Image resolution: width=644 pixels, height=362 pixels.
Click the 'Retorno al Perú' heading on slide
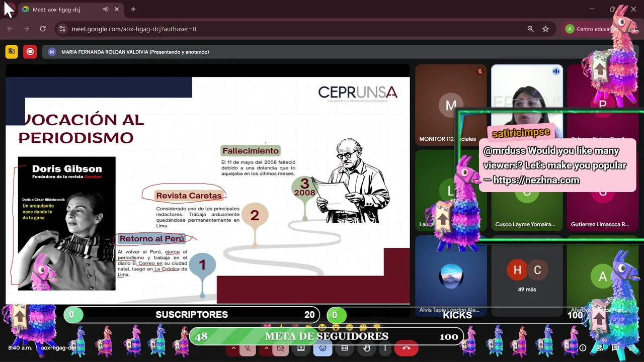point(152,239)
